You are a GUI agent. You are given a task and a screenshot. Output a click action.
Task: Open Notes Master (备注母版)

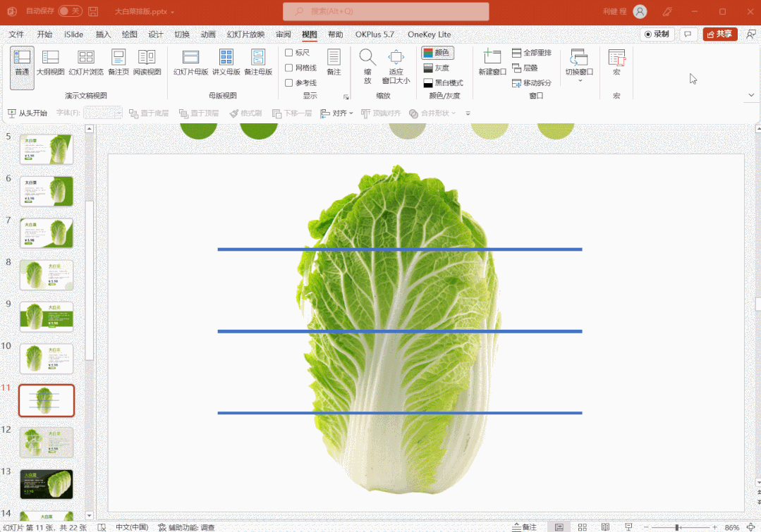pyautogui.click(x=258, y=63)
